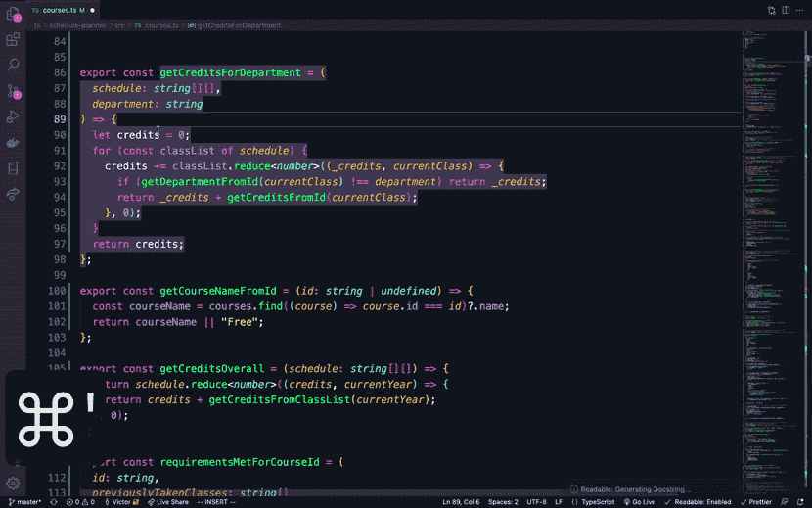Open the Explorer view in activity bar
The image size is (812, 508).
[13, 14]
